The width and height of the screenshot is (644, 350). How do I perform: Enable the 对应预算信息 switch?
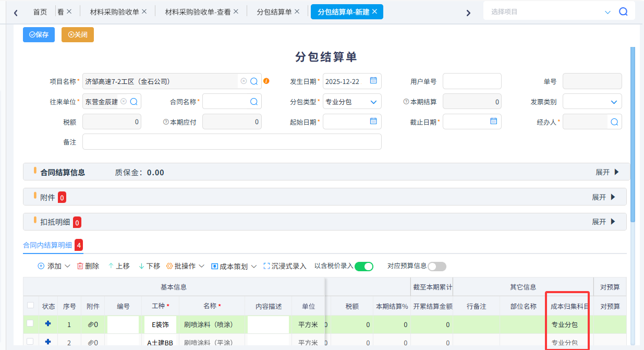point(437,266)
